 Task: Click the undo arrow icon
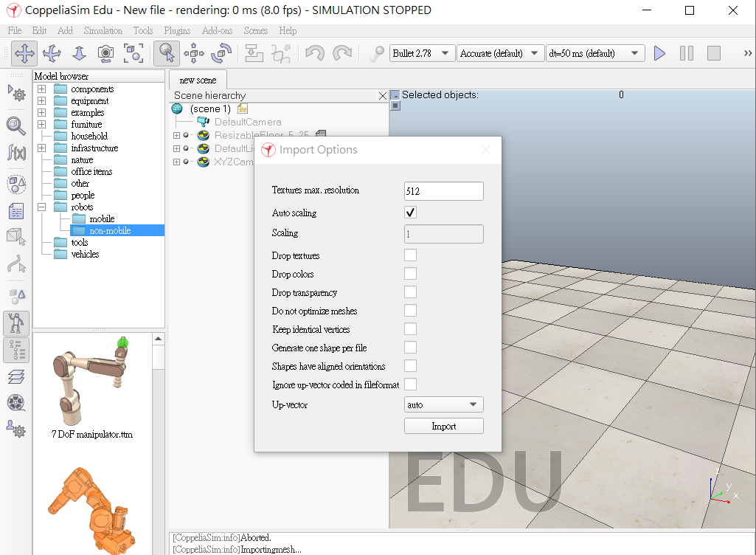(315, 53)
